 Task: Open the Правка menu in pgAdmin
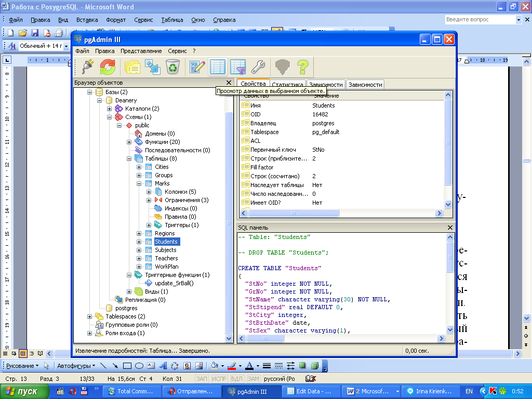click(x=104, y=51)
